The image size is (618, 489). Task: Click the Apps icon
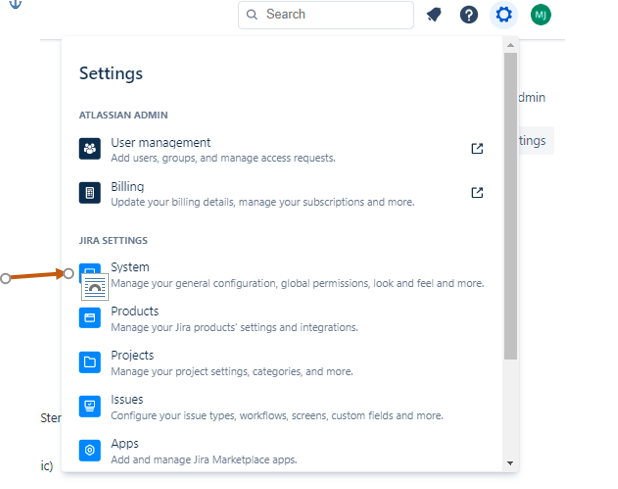[89, 450]
